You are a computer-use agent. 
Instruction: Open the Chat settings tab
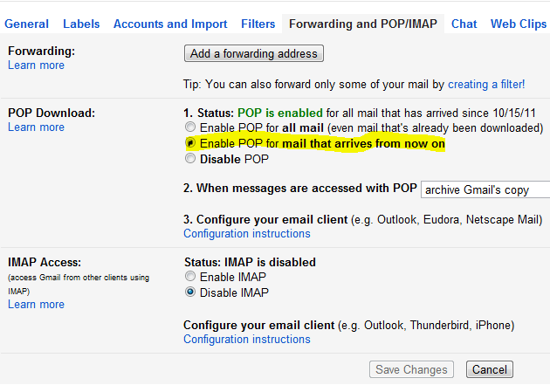tap(464, 24)
